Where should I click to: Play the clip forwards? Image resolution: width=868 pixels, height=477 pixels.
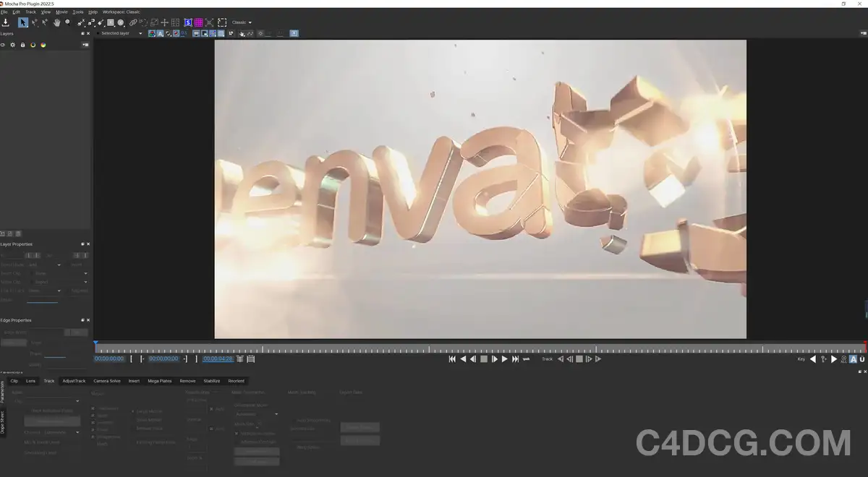505,358
